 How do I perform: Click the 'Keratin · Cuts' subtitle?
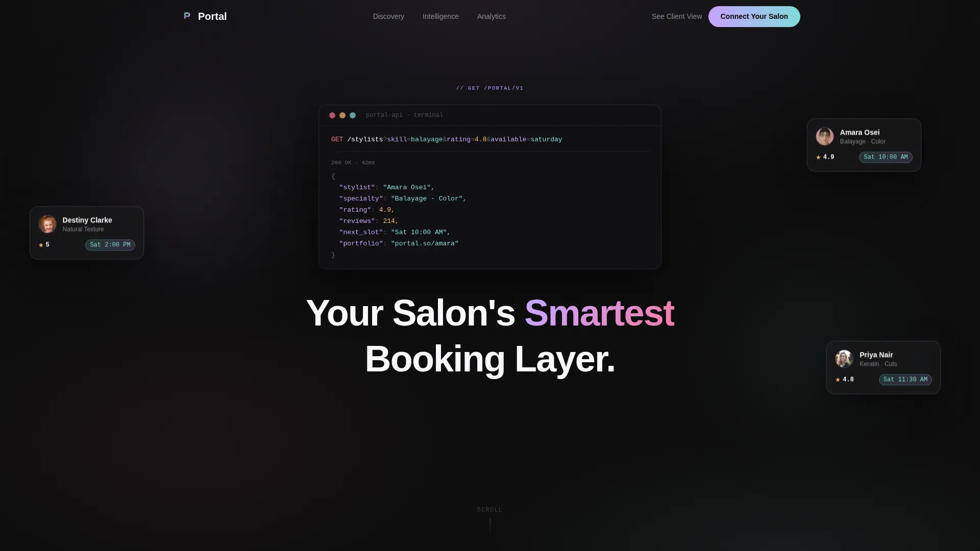(x=878, y=364)
